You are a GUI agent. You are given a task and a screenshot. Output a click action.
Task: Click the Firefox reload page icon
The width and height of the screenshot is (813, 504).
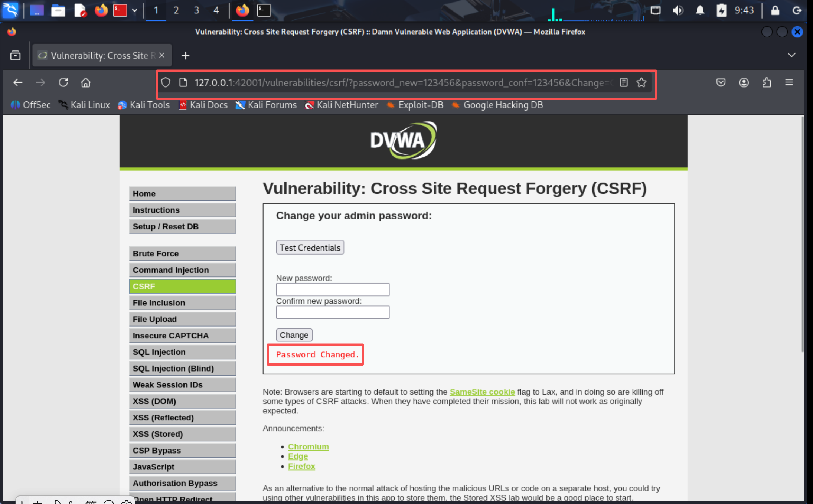pyautogui.click(x=63, y=82)
